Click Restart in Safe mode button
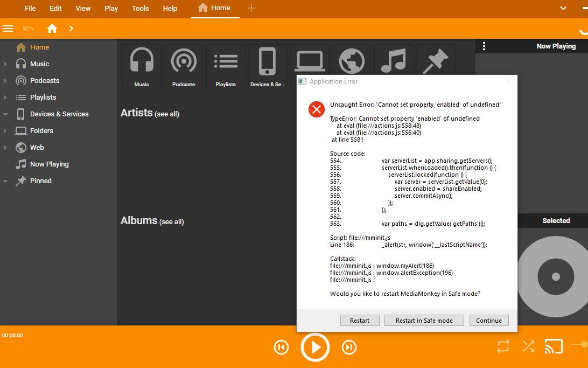 click(x=424, y=321)
